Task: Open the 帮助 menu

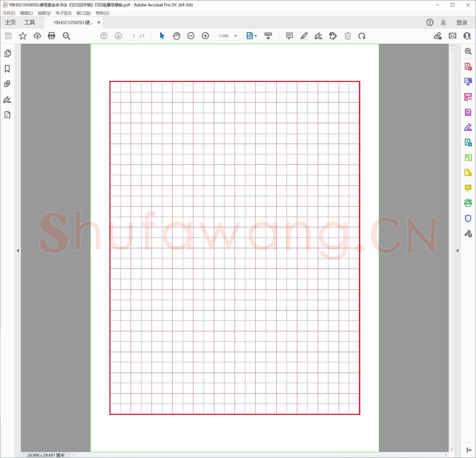Action: click(x=102, y=13)
